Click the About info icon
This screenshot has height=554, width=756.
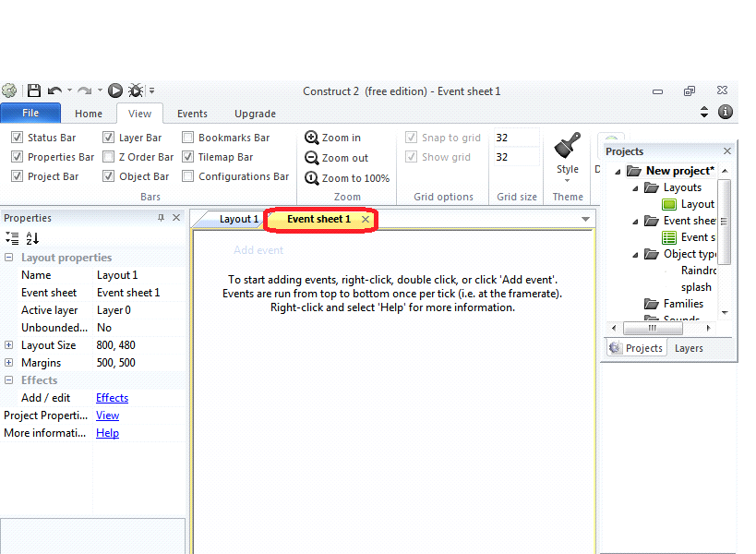pyautogui.click(x=726, y=112)
